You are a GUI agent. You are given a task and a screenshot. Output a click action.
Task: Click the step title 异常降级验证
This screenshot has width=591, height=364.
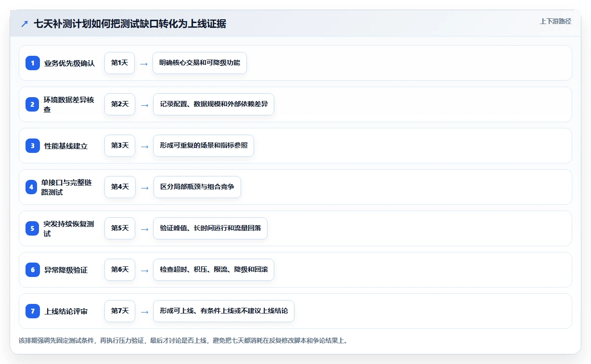coord(66,270)
